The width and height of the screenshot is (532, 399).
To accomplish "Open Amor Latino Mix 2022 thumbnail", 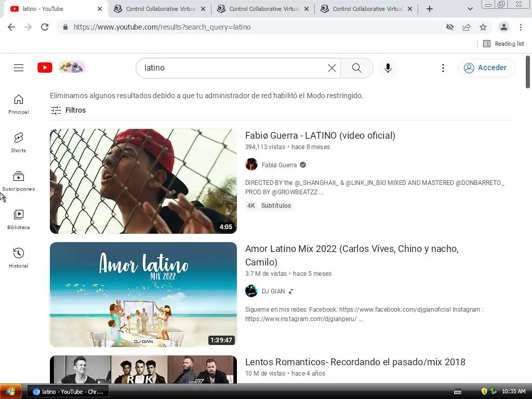I will 143,295.
